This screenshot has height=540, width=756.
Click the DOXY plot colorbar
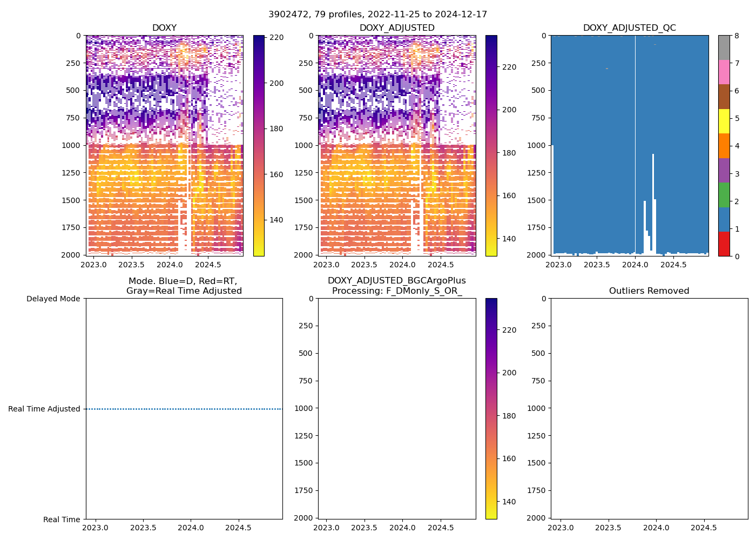(259, 146)
